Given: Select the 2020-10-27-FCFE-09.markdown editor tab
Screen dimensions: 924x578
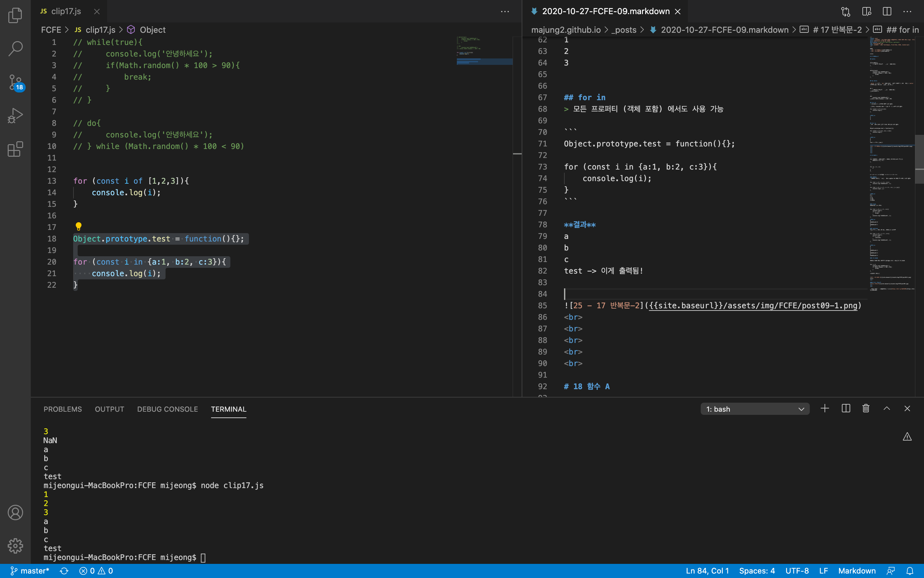Looking at the screenshot, I should 605,12.
